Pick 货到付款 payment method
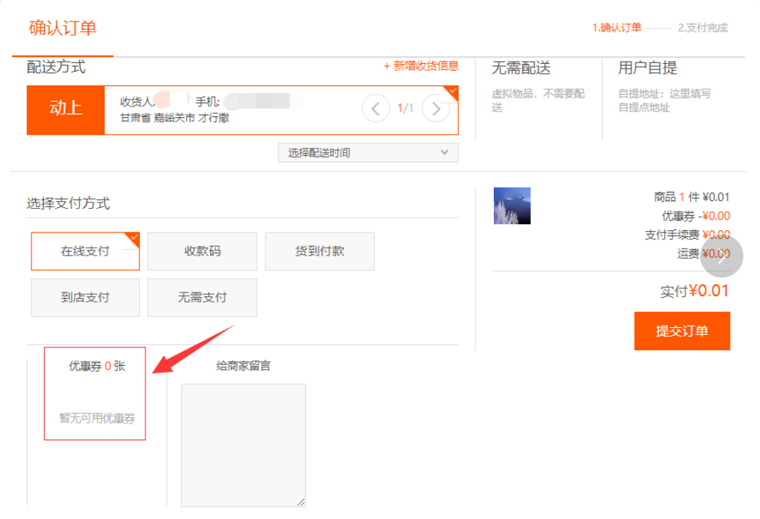Viewport: 760px width, 519px height. [x=319, y=251]
